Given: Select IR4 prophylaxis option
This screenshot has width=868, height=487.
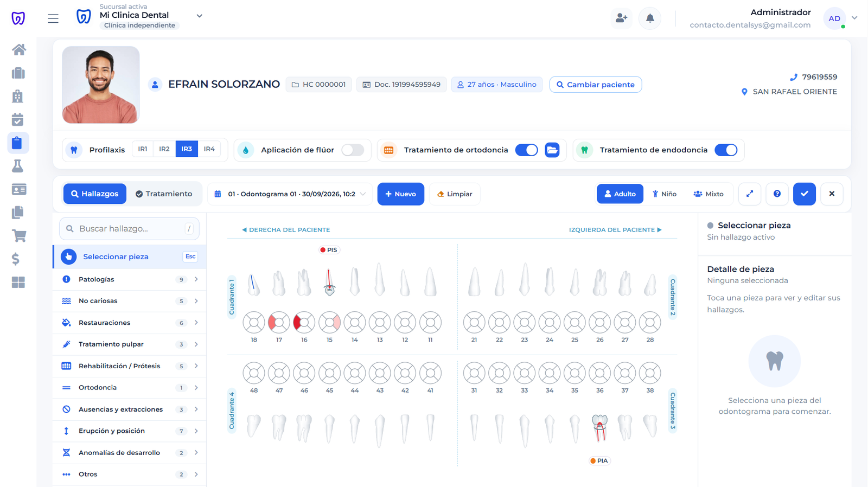Looking at the screenshot, I should coord(209,149).
